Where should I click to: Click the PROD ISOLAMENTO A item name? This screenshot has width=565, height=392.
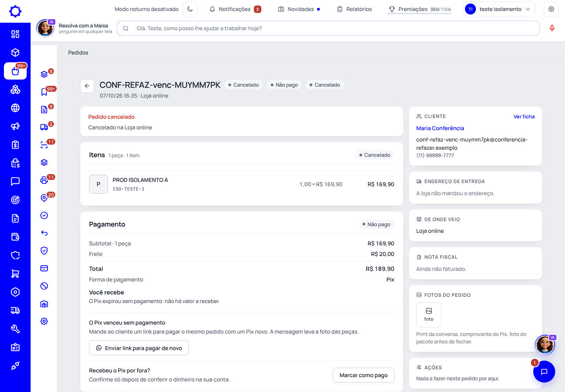[x=140, y=180]
